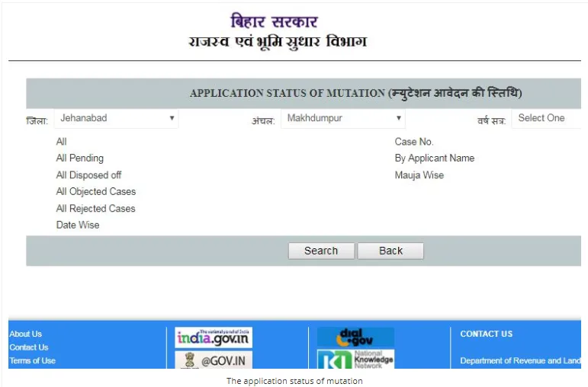Select the All Objected Cases option
Viewport: 588px width, 387px height.
click(95, 192)
